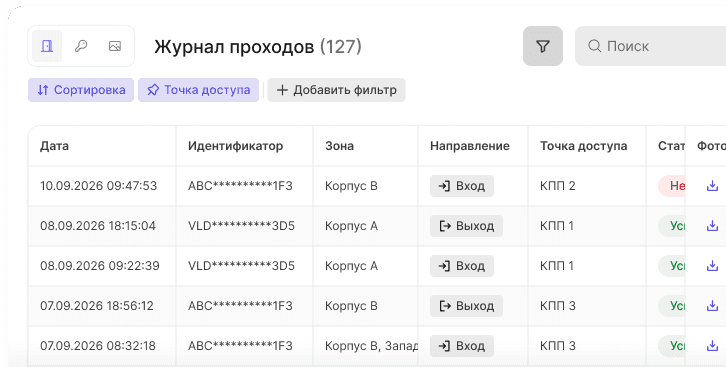Click the Вход badge in 07.09.2026 08:32:18 row
This screenshot has width=726, height=367.
coord(462,346)
